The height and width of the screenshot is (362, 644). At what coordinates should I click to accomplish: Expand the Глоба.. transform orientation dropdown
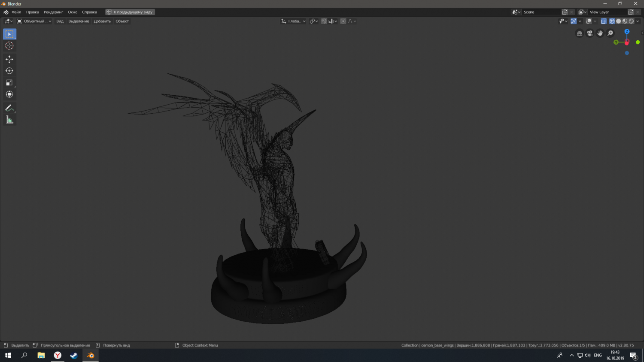294,21
